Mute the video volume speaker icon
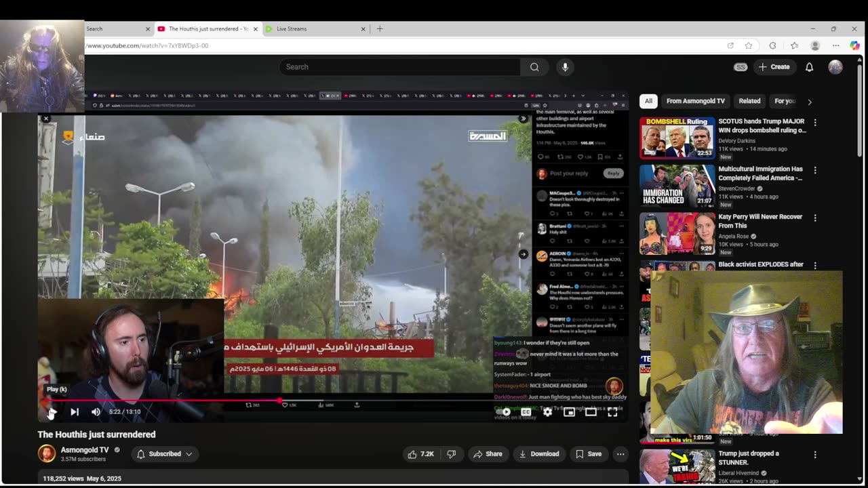 coord(96,411)
